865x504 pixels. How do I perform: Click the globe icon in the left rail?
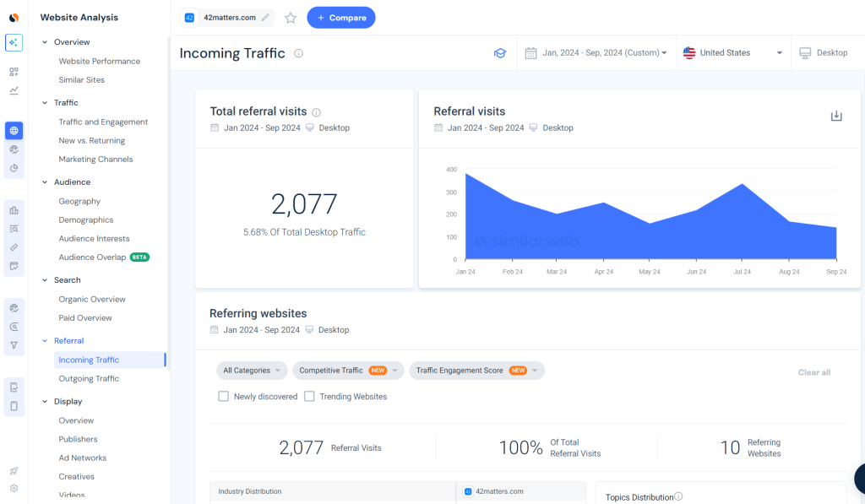(13, 130)
